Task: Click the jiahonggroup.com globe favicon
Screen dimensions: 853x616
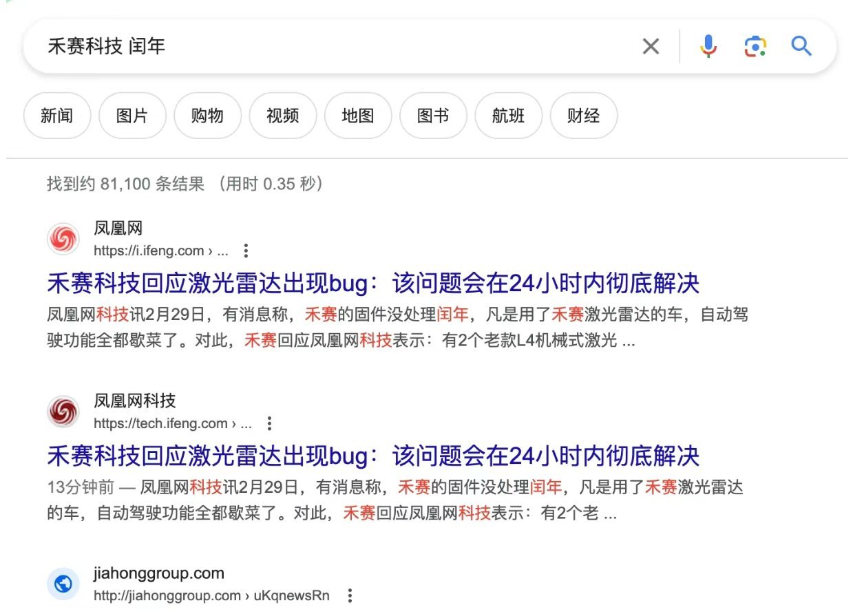Action: click(63, 584)
